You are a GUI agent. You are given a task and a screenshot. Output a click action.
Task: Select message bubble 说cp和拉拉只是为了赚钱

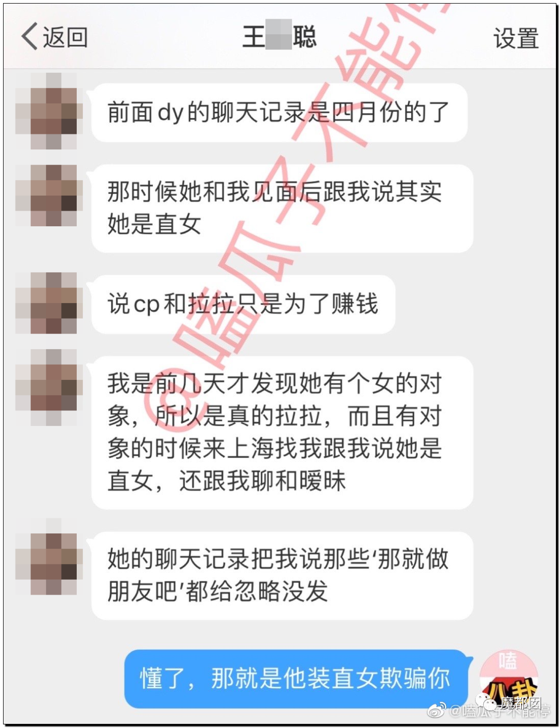coord(243,304)
